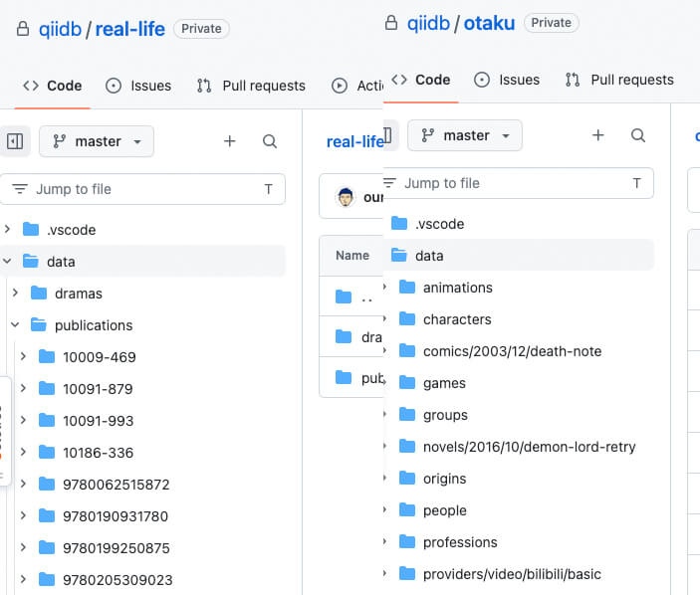
Task: Click the add file plus icon in real-life
Action: 230,141
